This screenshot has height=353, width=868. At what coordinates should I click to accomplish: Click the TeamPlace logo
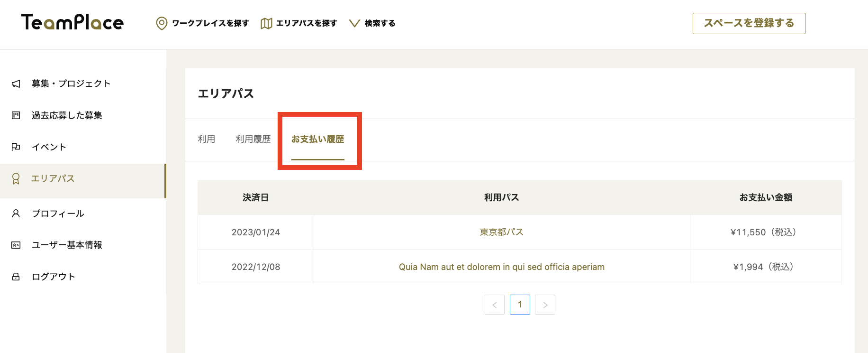pos(72,22)
